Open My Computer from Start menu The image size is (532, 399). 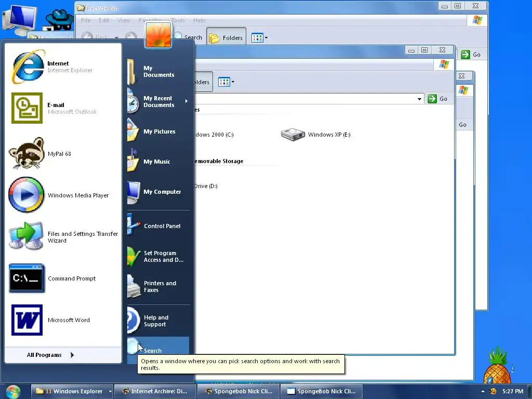[x=158, y=192]
